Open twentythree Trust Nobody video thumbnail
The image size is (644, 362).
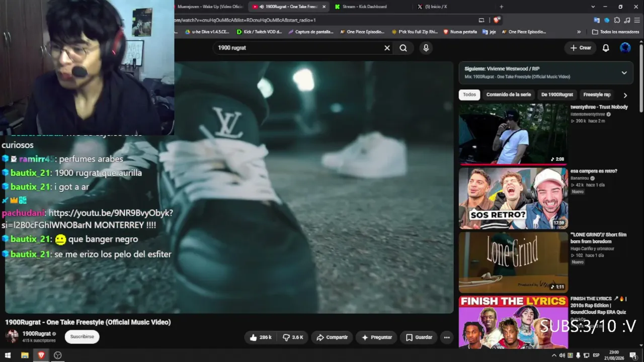(513, 134)
